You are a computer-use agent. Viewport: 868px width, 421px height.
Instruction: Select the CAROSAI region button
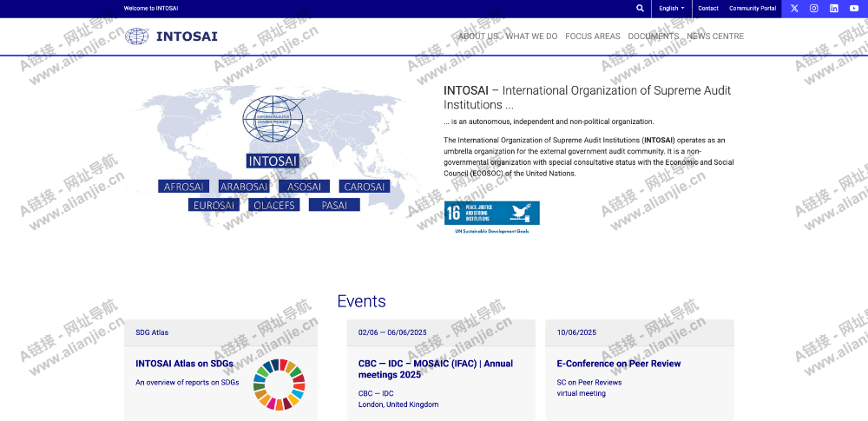[x=365, y=187]
